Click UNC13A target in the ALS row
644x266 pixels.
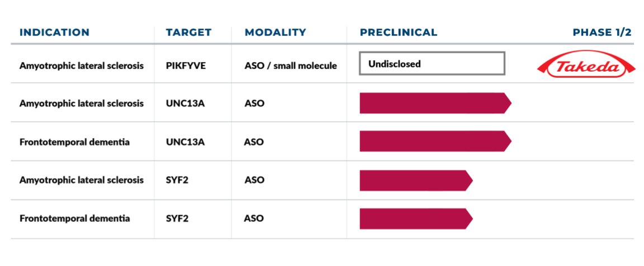[185, 103]
